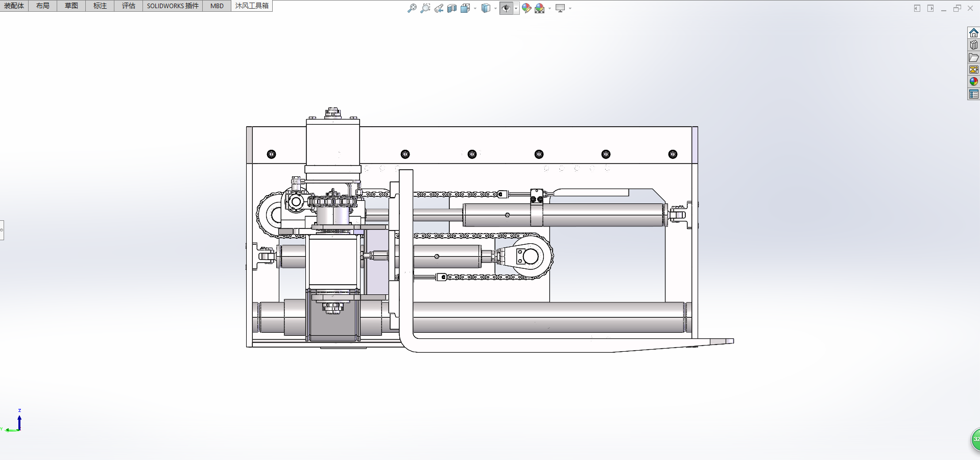Click the Zoom to Fit icon
The image size is (980, 460).
click(412, 8)
